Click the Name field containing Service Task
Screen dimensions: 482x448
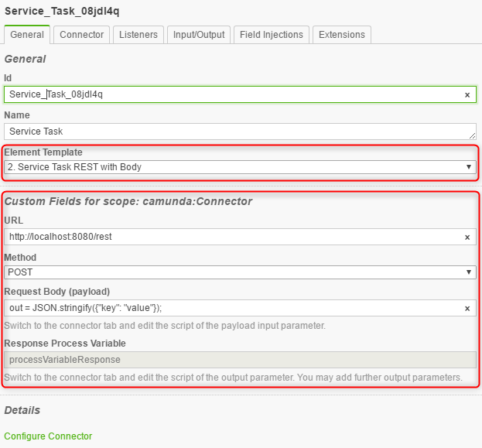point(232,132)
